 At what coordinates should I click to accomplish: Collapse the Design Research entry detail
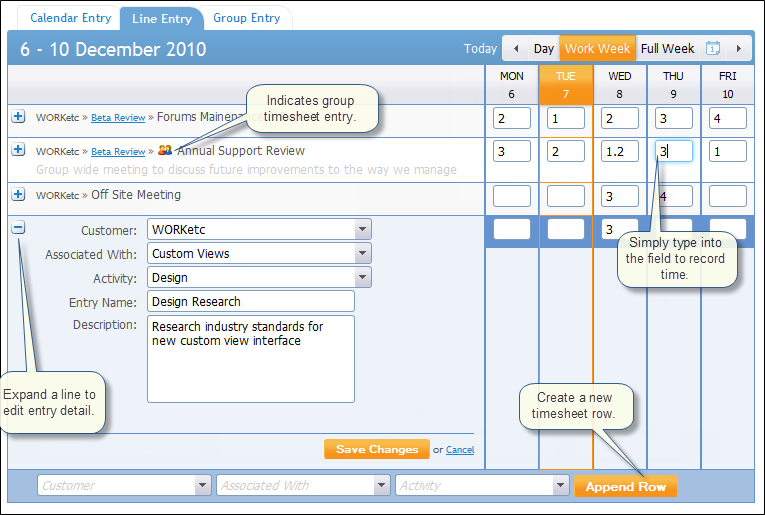18,228
